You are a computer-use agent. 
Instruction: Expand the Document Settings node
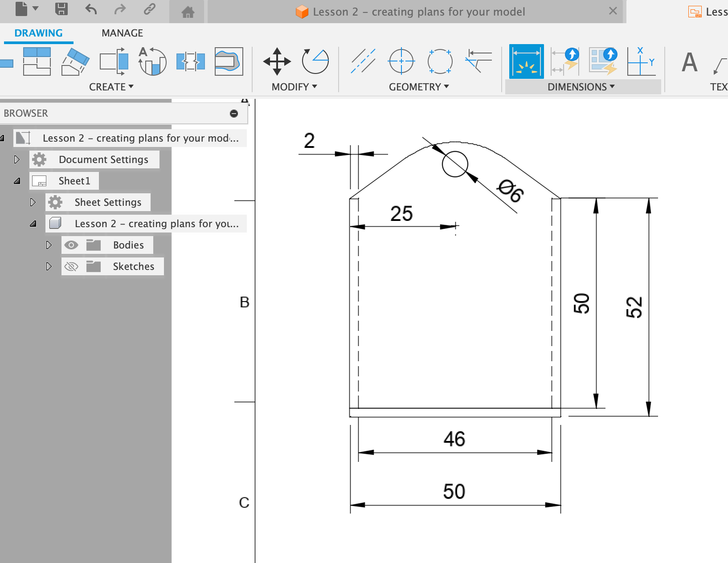click(17, 159)
